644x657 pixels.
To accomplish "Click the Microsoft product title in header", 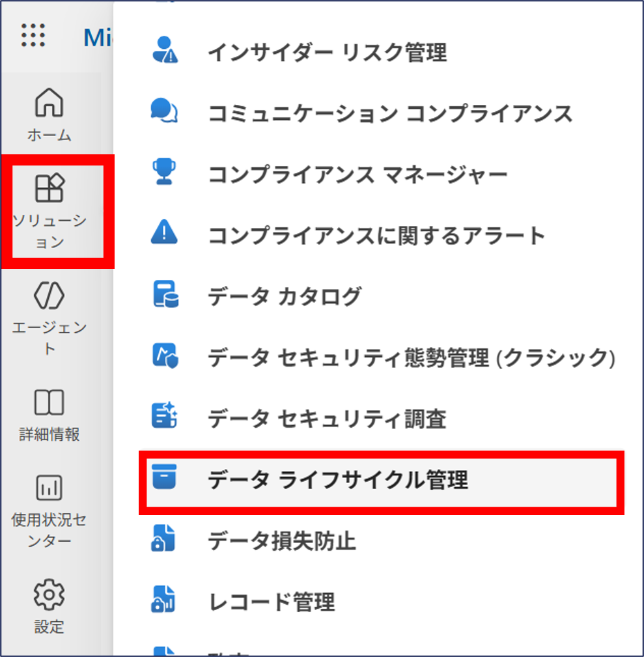I will coord(98,38).
